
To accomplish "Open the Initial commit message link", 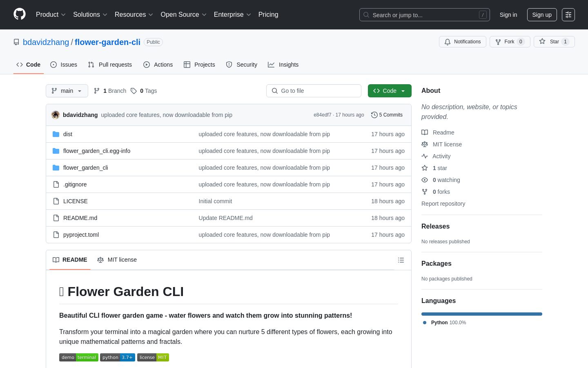I will [x=215, y=201].
